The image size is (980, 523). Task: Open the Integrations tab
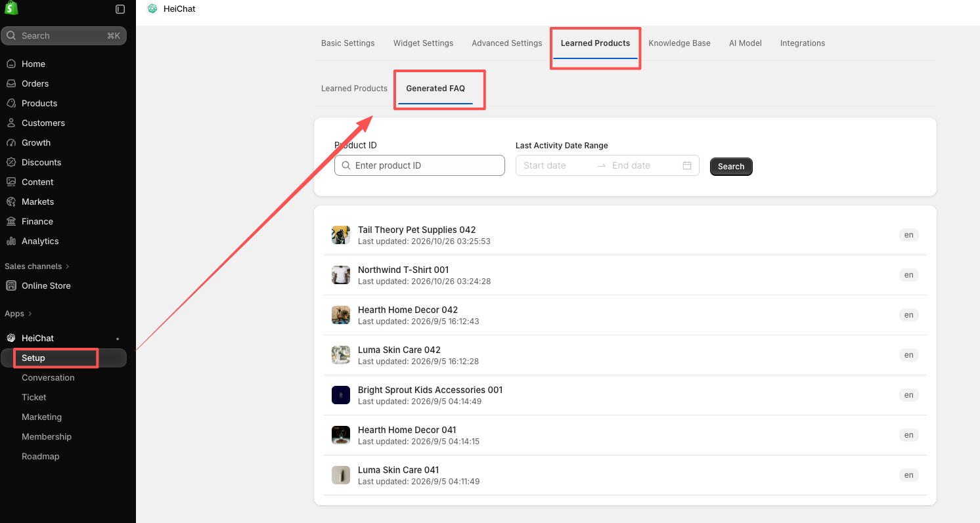(802, 43)
